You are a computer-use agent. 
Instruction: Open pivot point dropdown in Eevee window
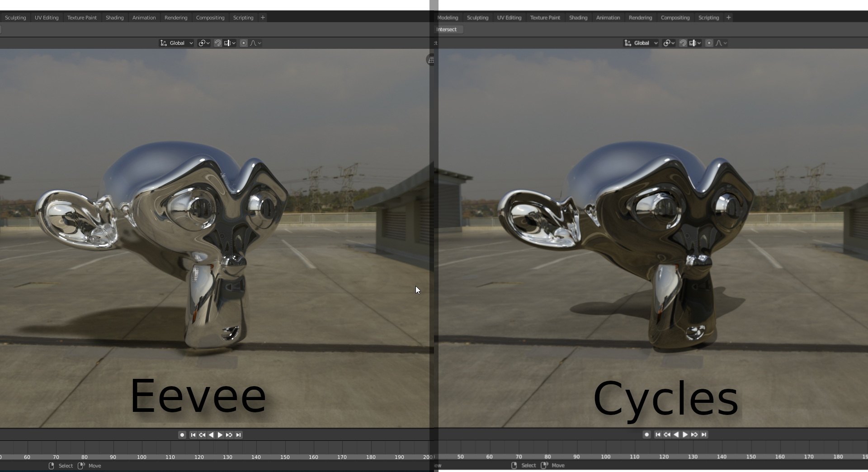(204, 43)
